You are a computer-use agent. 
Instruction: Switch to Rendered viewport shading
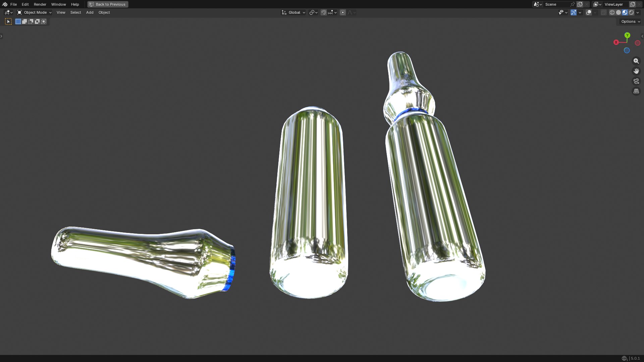click(x=631, y=12)
